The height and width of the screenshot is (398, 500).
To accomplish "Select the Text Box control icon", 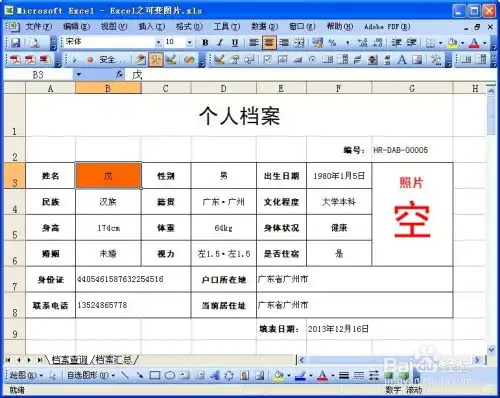I will point(282,60).
